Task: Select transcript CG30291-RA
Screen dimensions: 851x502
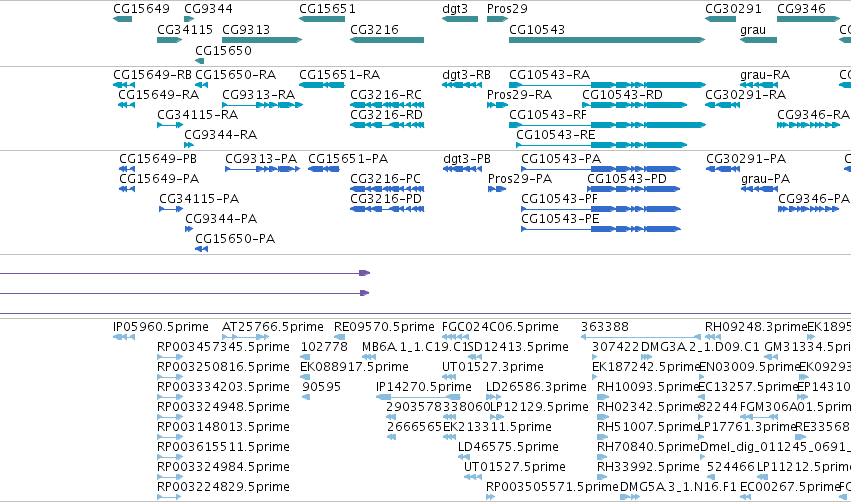Action: tap(746, 95)
